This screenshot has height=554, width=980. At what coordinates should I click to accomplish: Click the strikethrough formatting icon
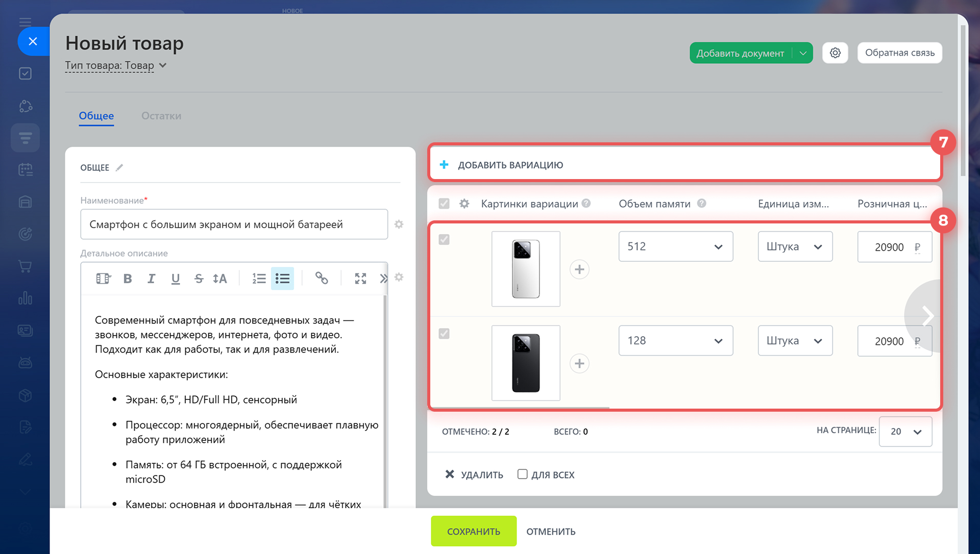pos(199,279)
